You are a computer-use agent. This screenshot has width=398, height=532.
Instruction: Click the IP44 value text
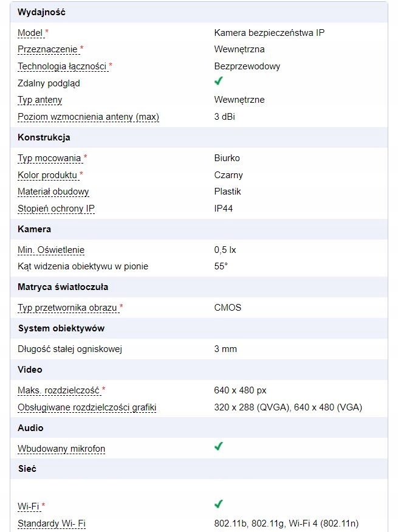coord(224,209)
